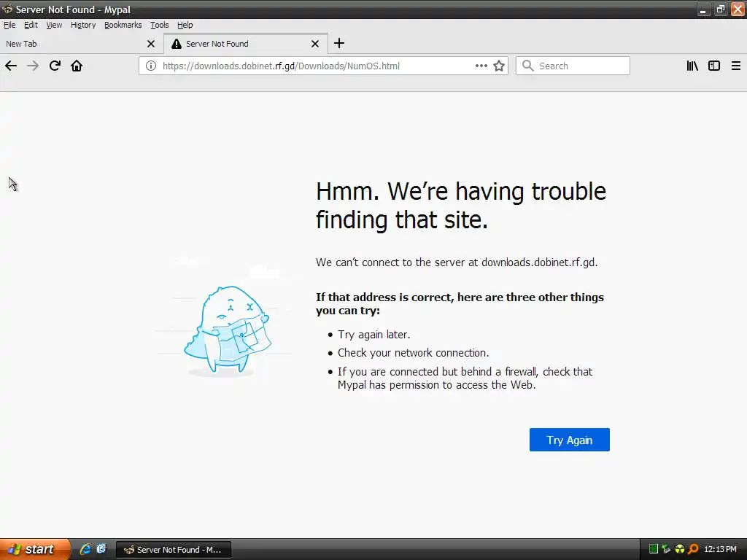This screenshot has height=560, width=747.
Task: Open the Tools menu
Action: coord(160,25)
